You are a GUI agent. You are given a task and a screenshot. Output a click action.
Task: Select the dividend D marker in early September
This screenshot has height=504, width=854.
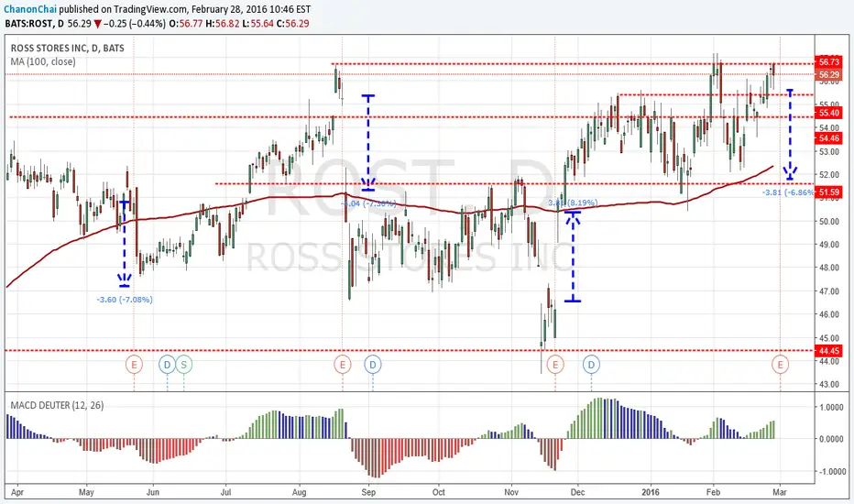point(373,364)
